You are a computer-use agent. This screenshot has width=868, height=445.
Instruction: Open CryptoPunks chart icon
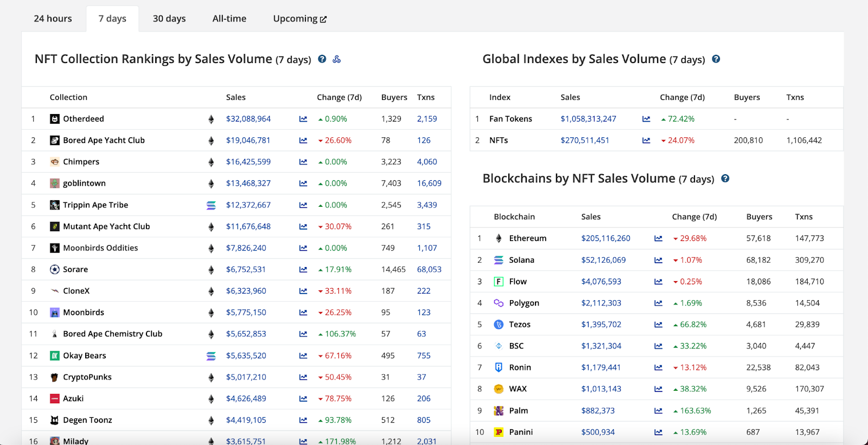tap(303, 377)
